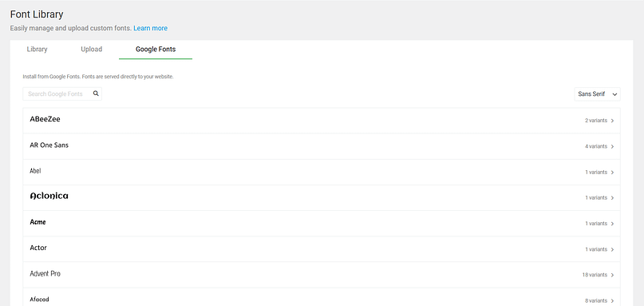
Task: Click the '2 variants' label for ABeeZee
Action: click(x=596, y=121)
